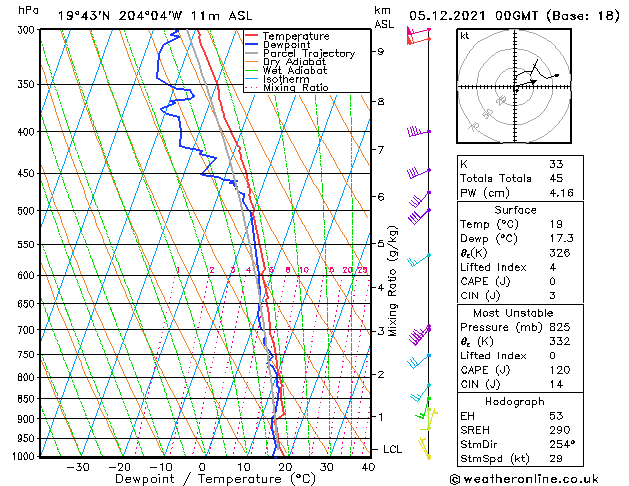Click the 5 km altitude axis label
Screen dimensions: 629x486
[x=381, y=243]
